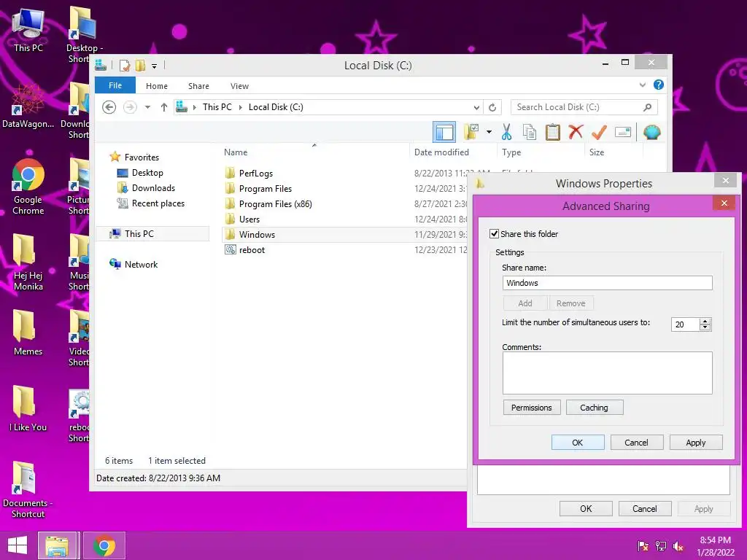Open Google Chrome from the taskbar
The width and height of the screenshot is (747, 560).
pos(104,545)
